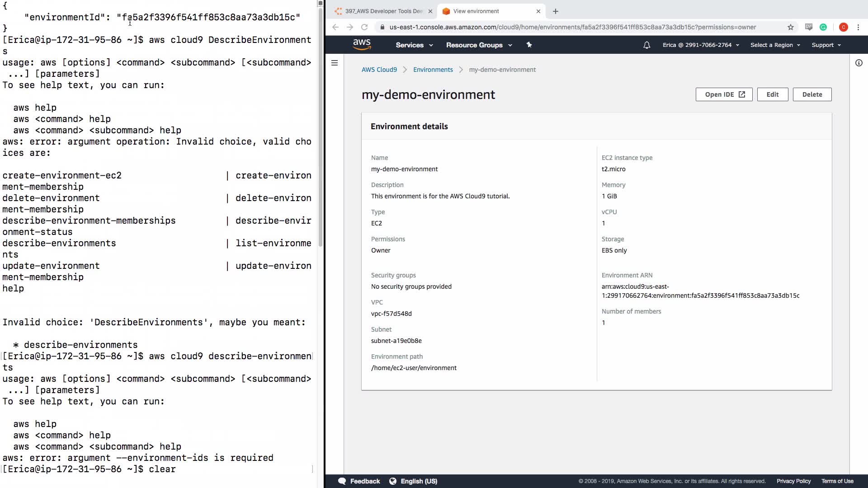
Task: Click the Delete environment button
Action: tap(812, 94)
